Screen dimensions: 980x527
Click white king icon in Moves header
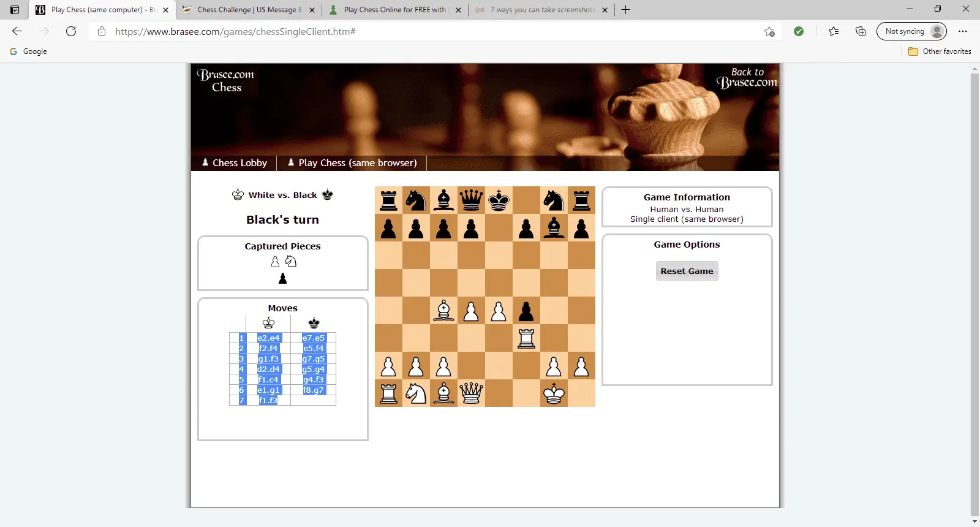[268, 323]
